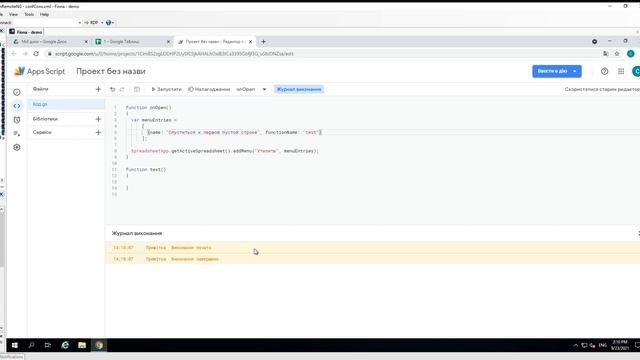Open a new Chrome tab
Screen dimensions: 640x360
click(263, 42)
